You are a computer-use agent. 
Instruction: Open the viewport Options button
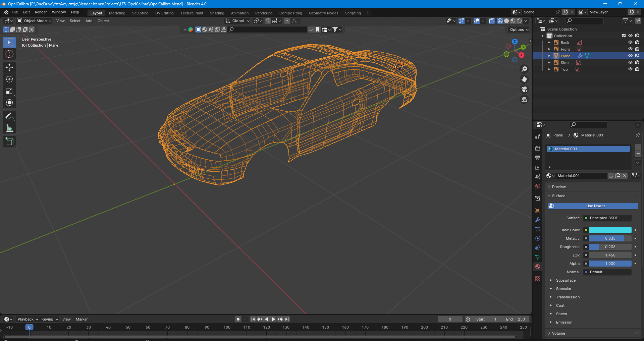[x=519, y=30]
